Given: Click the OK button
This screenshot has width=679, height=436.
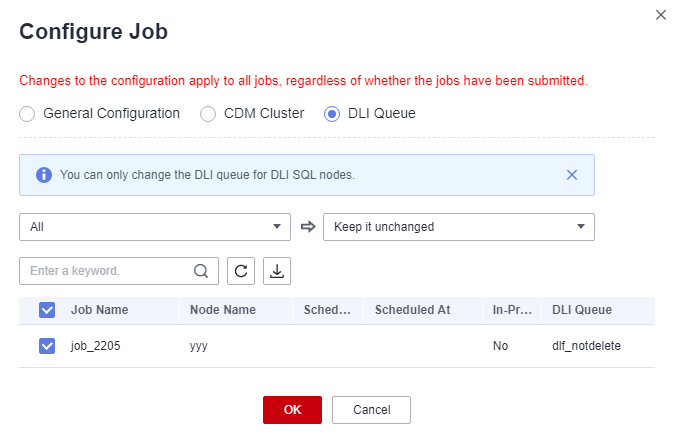Looking at the screenshot, I should coord(292,410).
